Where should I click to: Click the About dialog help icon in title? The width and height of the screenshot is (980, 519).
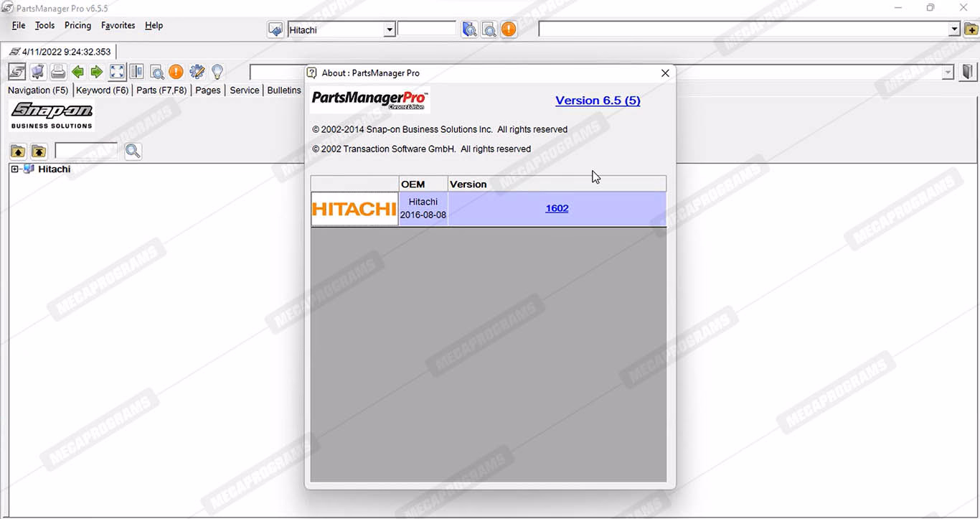point(312,73)
